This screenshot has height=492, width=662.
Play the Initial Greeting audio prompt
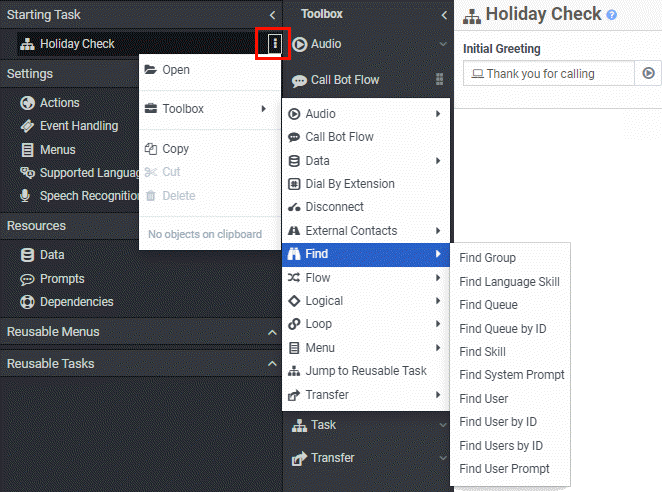(x=648, y=73)
